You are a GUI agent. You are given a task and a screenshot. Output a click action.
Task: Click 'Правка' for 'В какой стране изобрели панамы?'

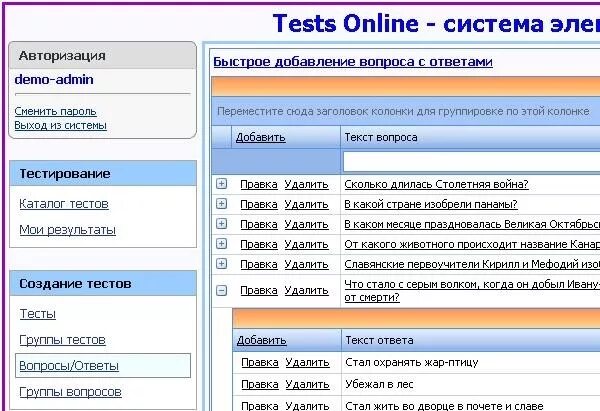[259, 204]
